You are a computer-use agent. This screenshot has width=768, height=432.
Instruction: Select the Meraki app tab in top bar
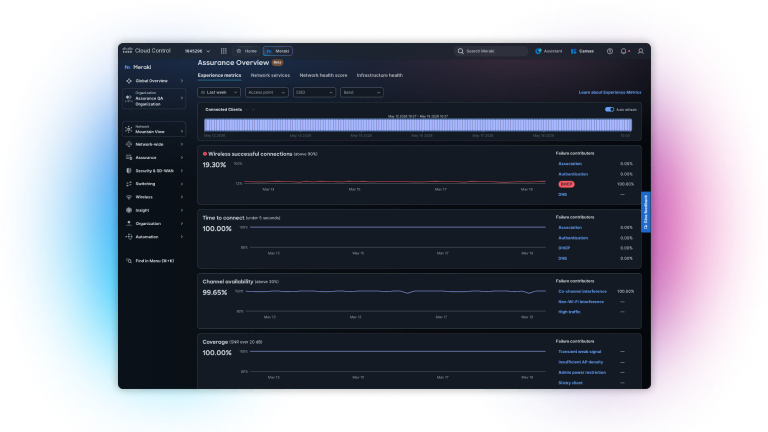[x=278, y=51]
